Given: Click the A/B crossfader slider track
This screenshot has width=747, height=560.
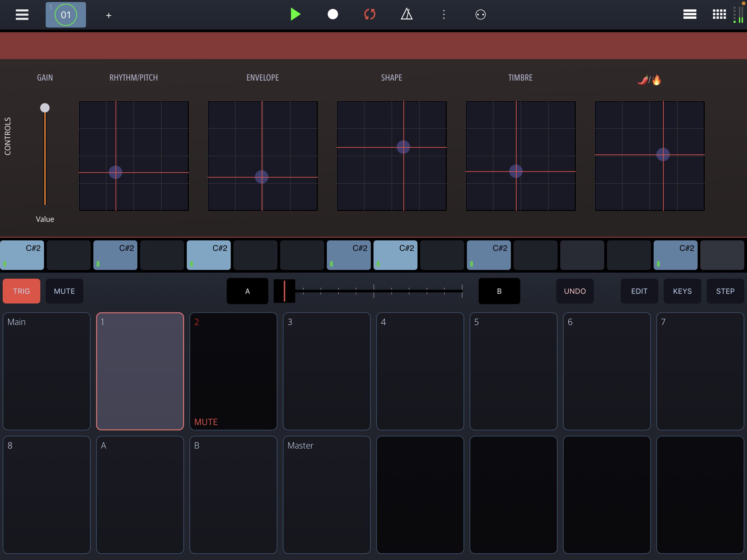Looking at the screenshot, I should 368,291.
